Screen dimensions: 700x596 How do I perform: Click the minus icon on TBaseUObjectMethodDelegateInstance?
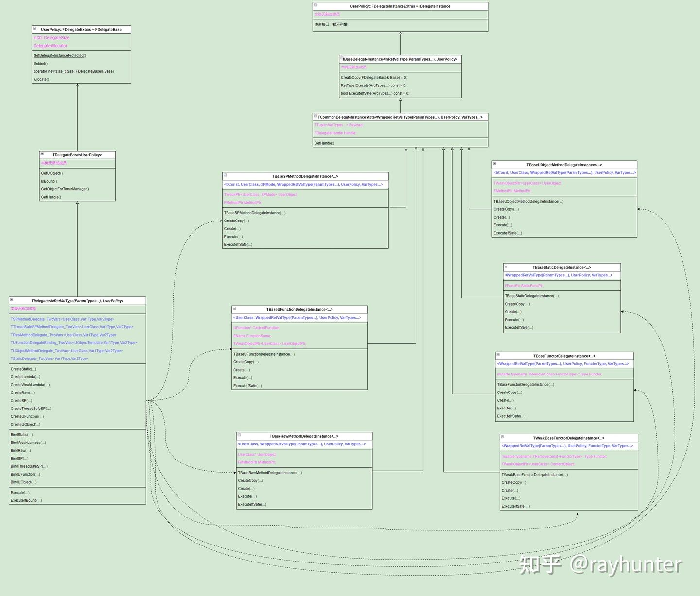495,164
